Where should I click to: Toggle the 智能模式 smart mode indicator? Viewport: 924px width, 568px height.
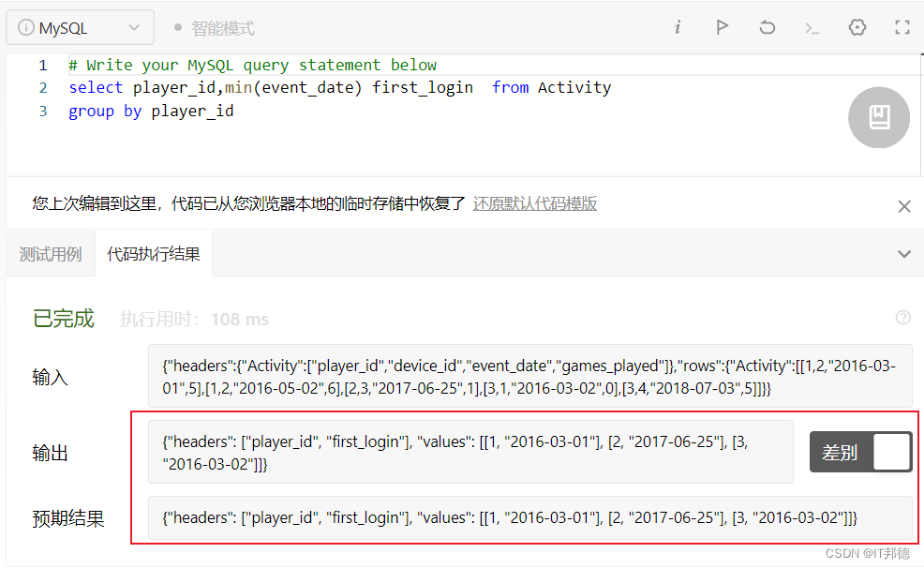(215, 28)
